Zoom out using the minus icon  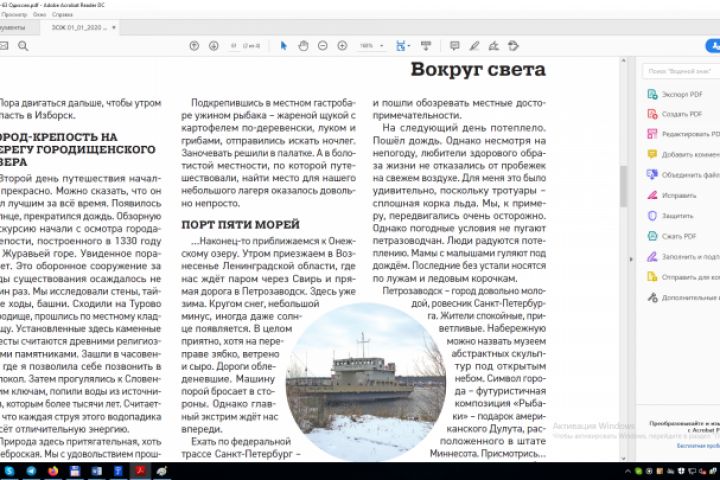point(323,46)
